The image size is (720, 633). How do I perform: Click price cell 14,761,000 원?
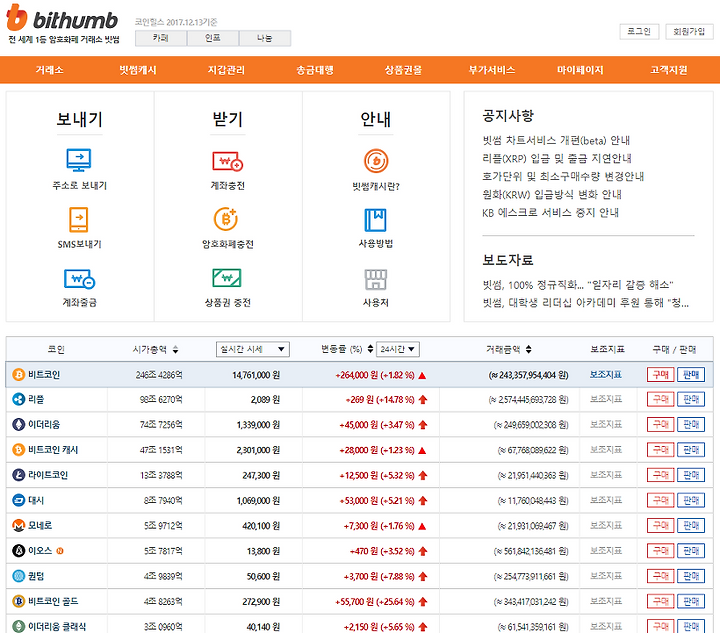256,375
